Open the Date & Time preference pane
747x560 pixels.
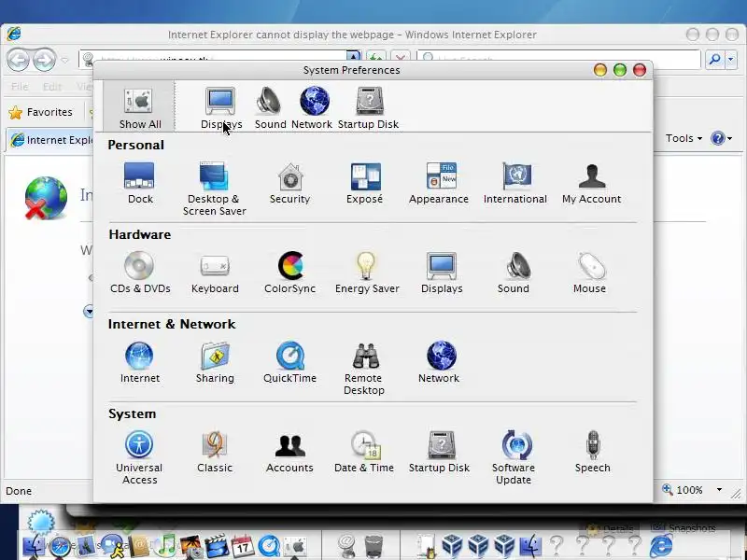pos(364,452)
